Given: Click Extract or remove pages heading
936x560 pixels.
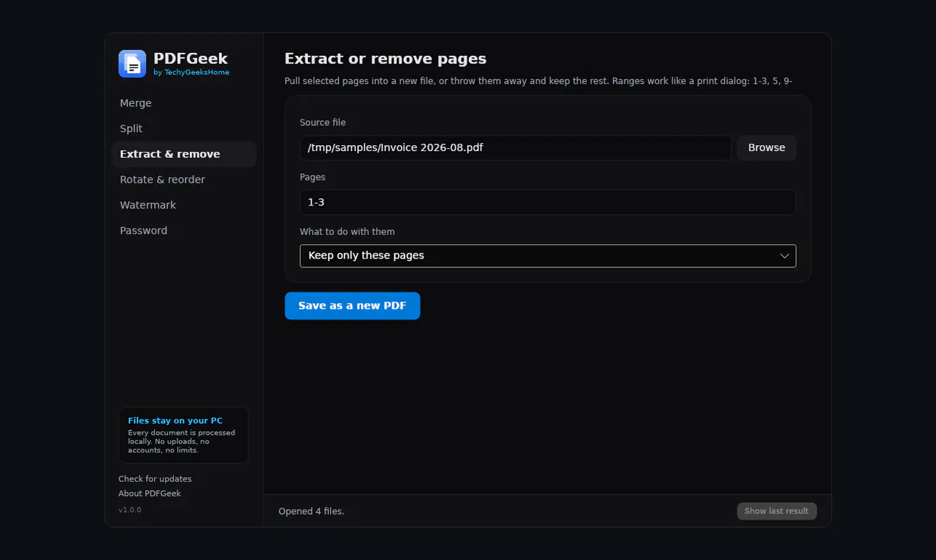Looking at the screenshot, I should coord(385,59).
